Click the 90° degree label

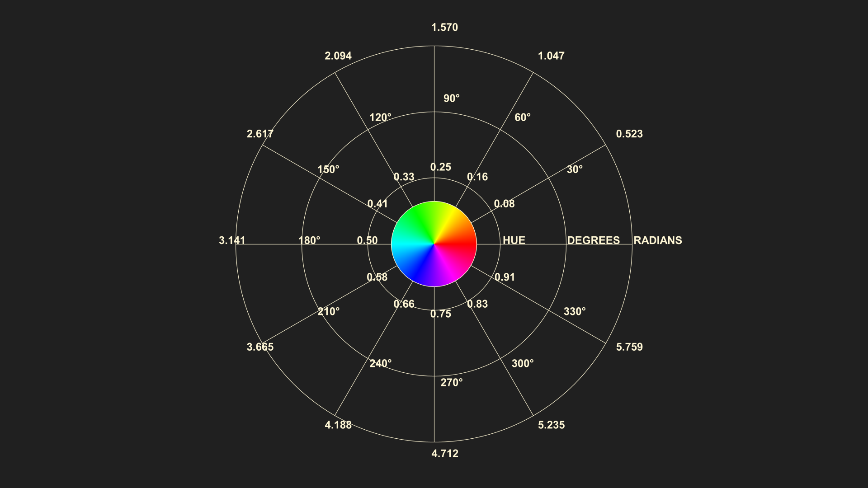pyautogui.click(x=451, y=99)
